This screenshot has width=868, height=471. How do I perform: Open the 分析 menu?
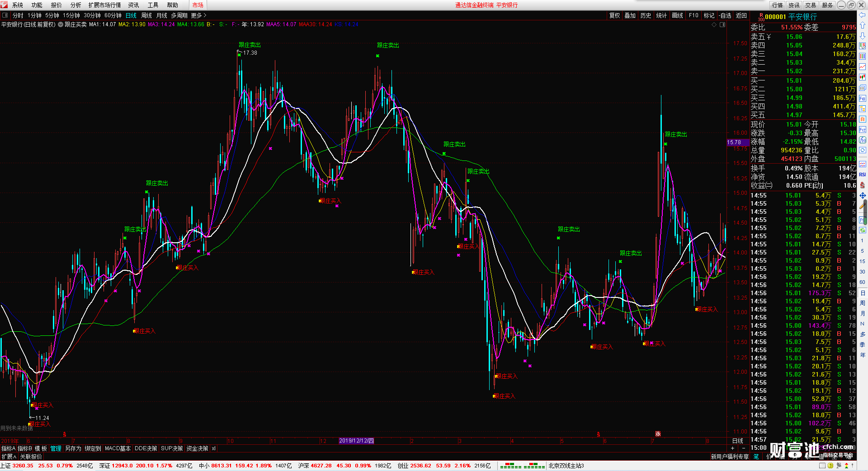tap(76, 5)
